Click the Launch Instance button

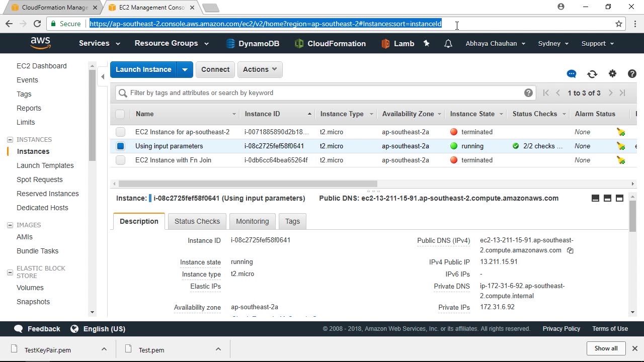point(143,69)
